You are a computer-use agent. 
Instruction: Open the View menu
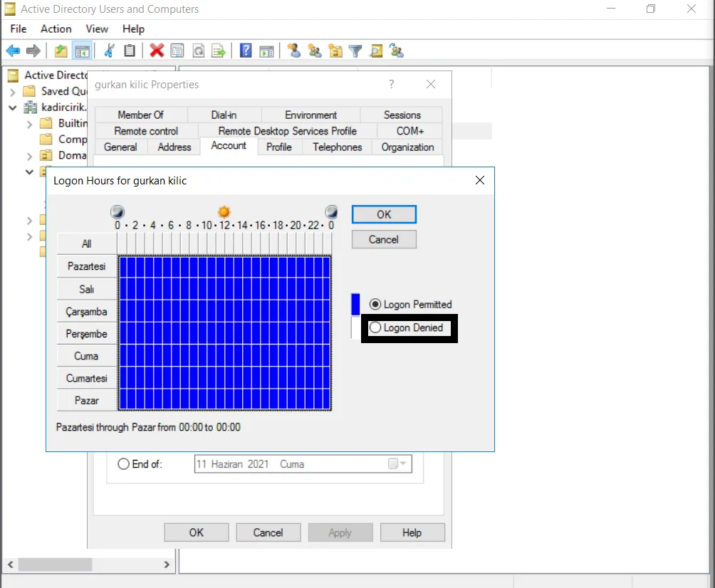[97, 28]
